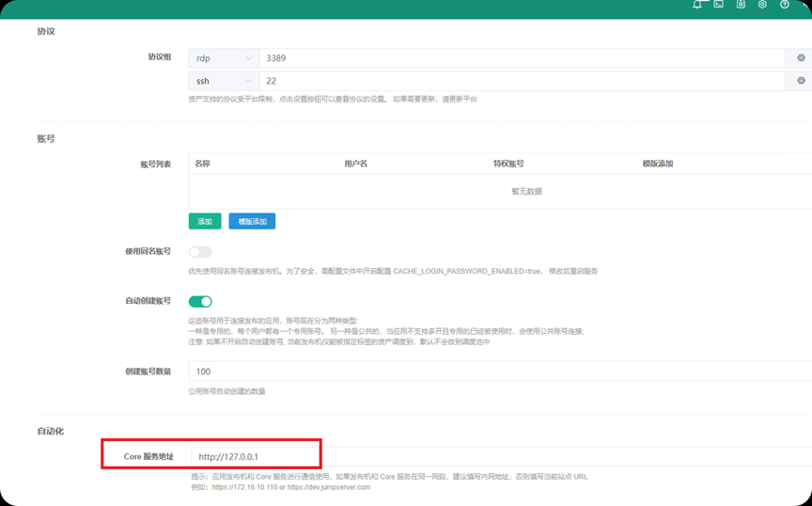Click the 公用账号自动创建的数量 hint text
The image size is (812, 506).
click(x=226, y=391)
